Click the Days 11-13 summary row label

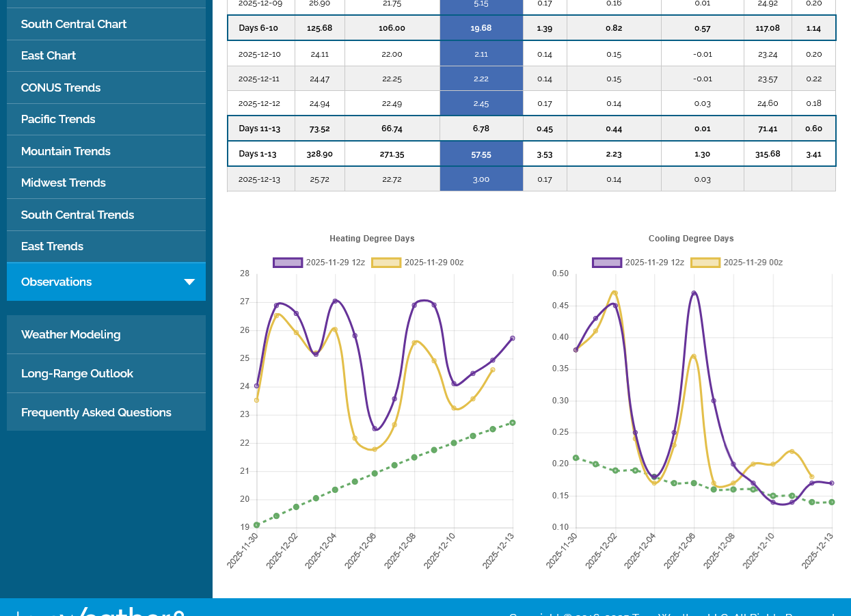point(260,129)
